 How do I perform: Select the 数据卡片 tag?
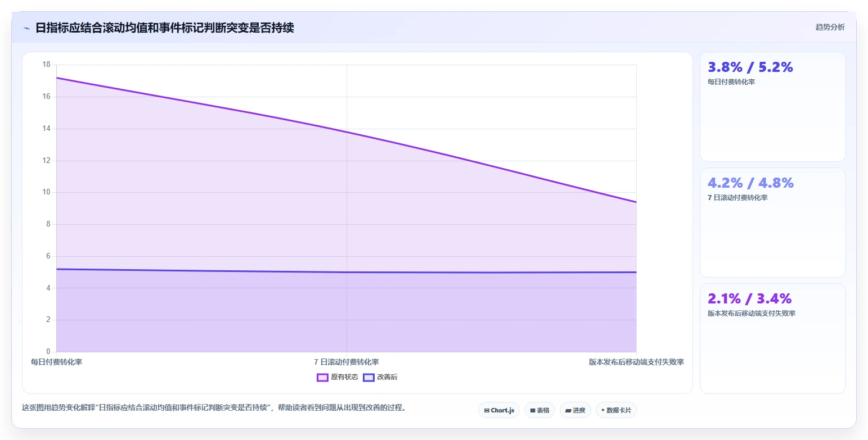coord(616,410)
